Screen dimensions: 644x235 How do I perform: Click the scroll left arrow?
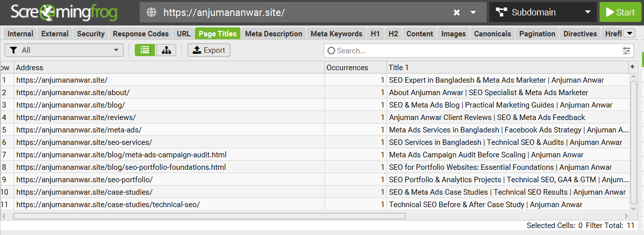pyautogui.click(x=4, y=216)
